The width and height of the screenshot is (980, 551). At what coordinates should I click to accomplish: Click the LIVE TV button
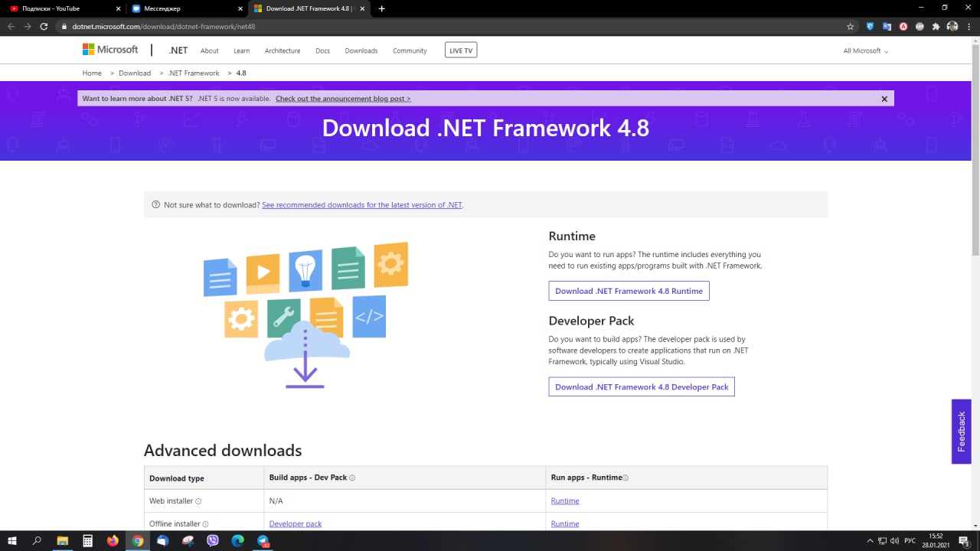pos(461,51)
